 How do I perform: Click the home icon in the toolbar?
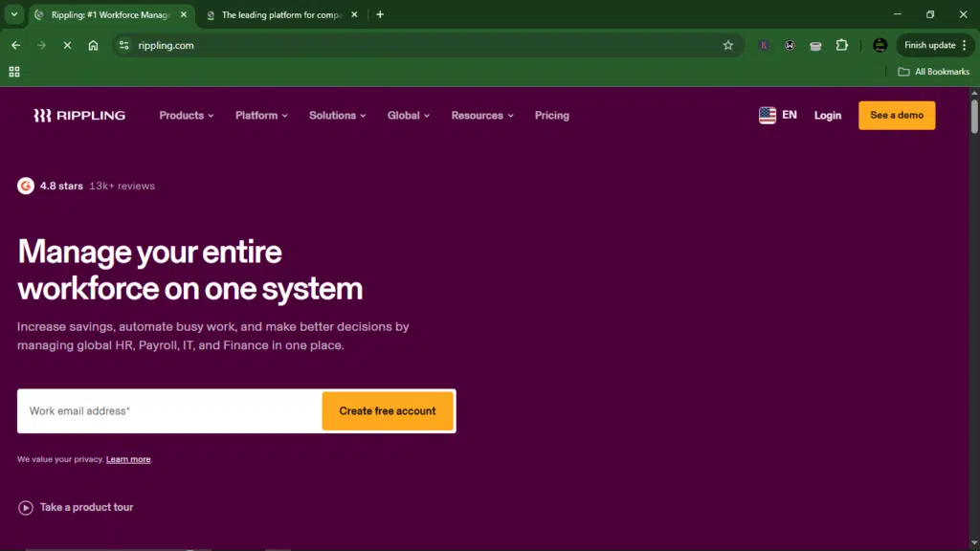(93, 45)
